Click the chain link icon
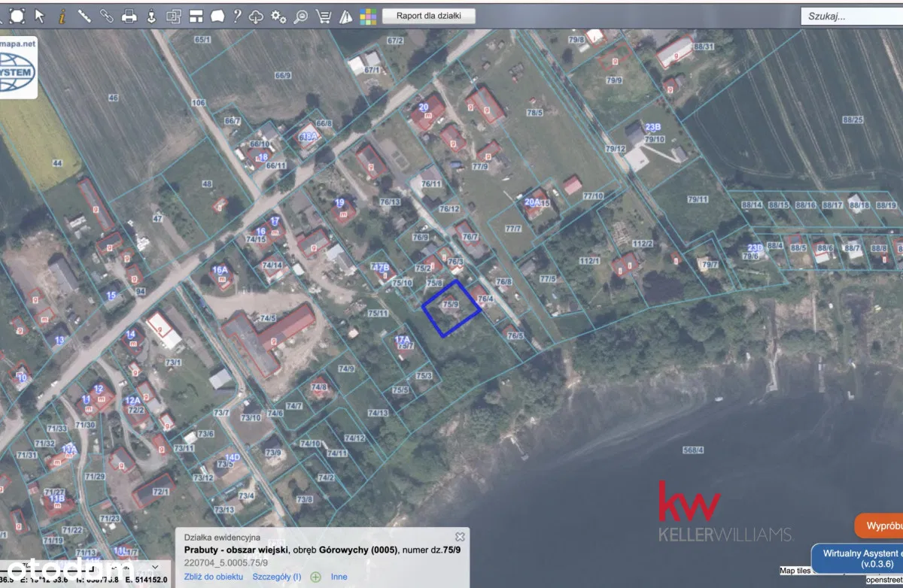Image resolution: width=903 pixels, height=588 pixels. coord(106,15)
